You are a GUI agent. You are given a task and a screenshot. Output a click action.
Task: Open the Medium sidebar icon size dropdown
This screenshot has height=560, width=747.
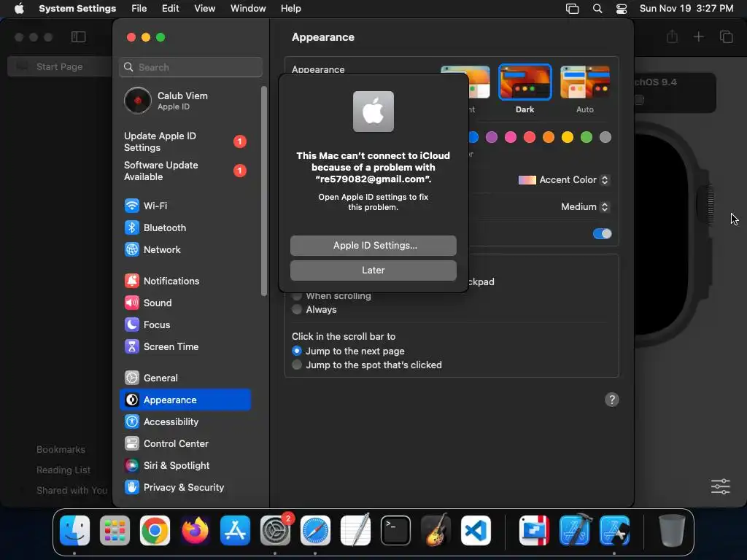click(x=584, y=206)
